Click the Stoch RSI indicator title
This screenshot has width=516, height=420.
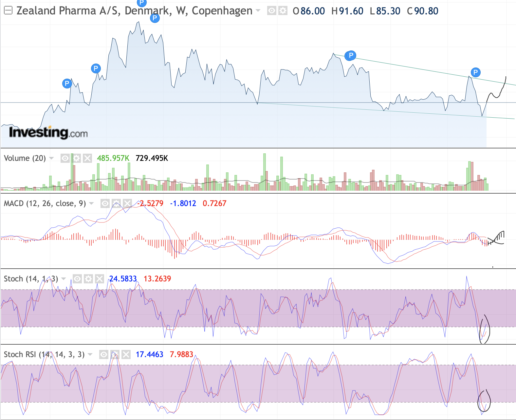[x=44, y=354]
